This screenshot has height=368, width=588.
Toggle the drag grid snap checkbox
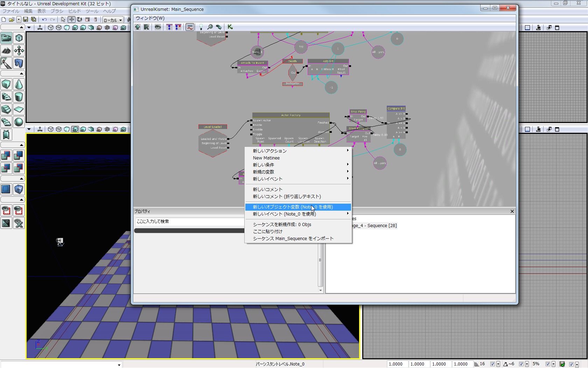[492, 364]
